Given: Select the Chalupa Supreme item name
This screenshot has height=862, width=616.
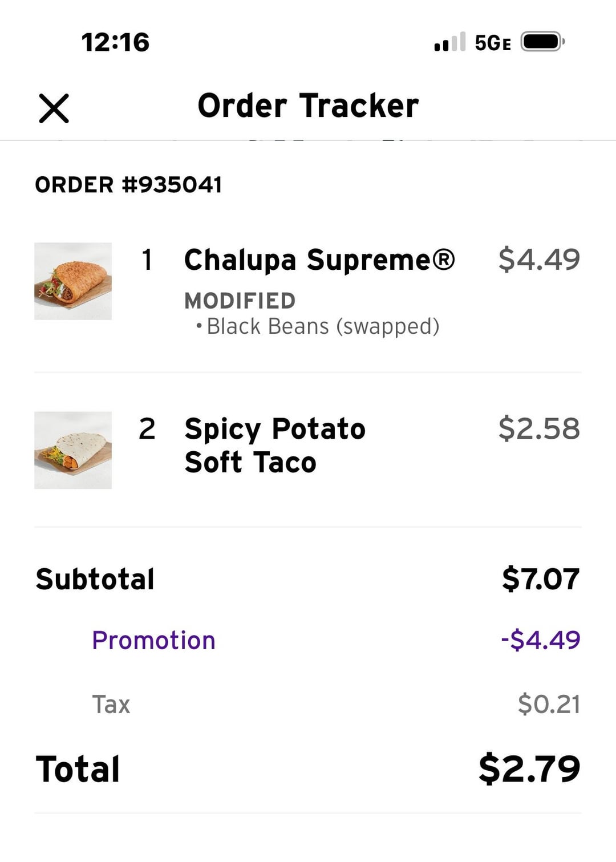Looking at the screenshot, I should click(x=319, y=260).
